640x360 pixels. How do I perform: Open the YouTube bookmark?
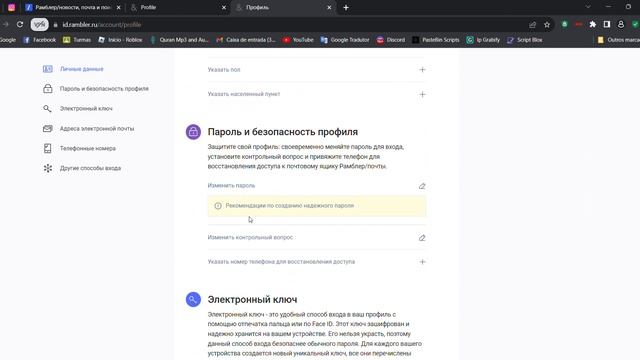click(x=298, y=40)
